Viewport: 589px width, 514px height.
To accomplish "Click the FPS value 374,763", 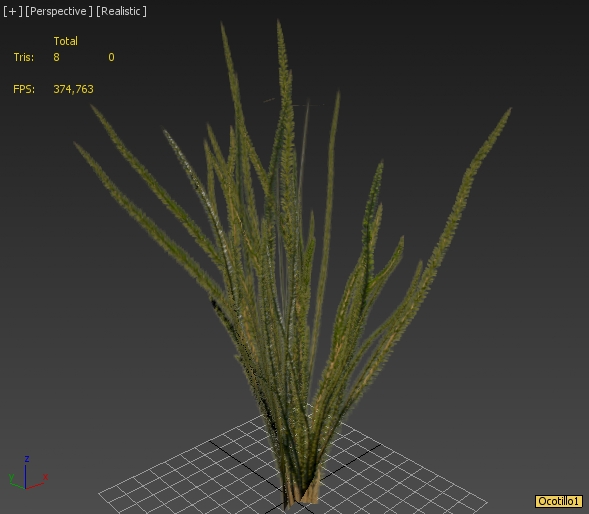I will click(x=73, y=89).
